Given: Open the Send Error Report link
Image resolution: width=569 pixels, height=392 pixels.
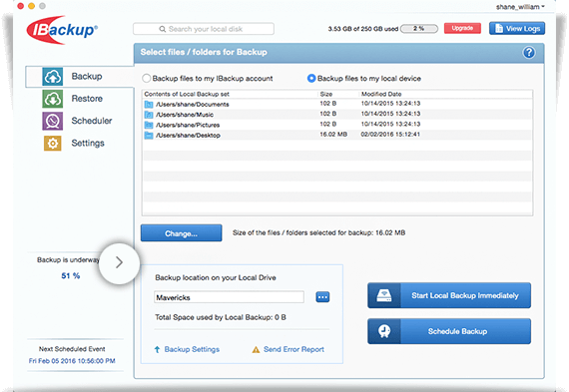Looking at the screenshot, I should [x=293, y=349].
